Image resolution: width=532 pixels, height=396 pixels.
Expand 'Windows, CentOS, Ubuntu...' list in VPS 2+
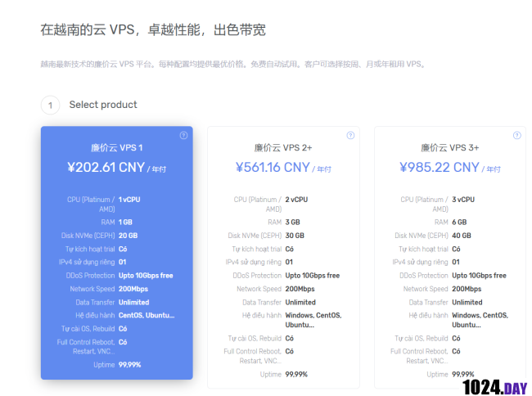[x=313, y=320]
